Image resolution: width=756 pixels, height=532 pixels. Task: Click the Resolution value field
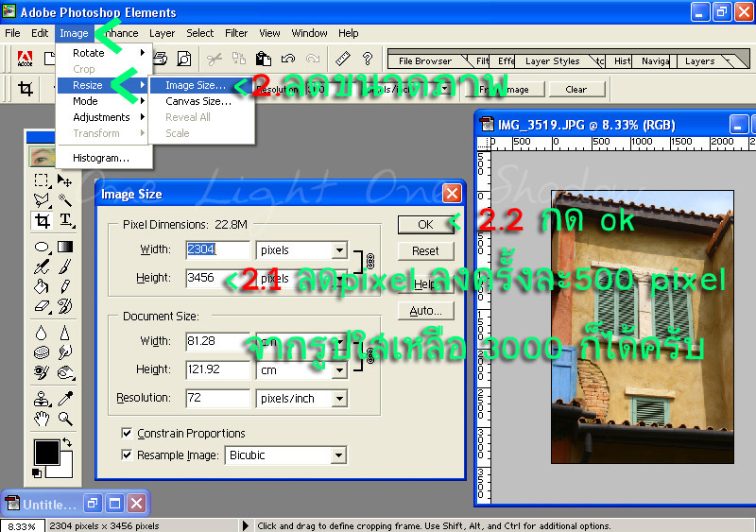point(218,399)
